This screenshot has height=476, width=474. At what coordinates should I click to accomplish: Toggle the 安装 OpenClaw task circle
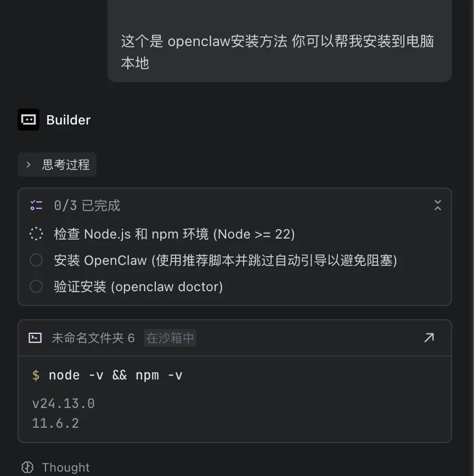36,260
